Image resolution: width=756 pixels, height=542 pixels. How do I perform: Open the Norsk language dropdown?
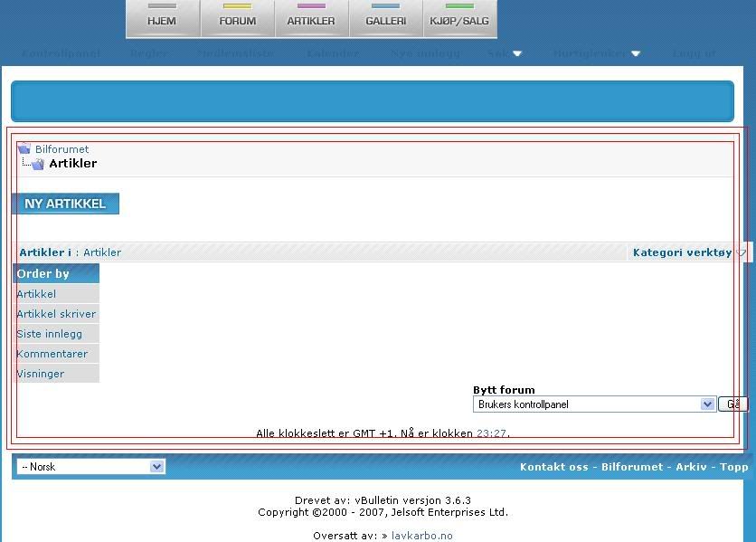click(91, 467)
